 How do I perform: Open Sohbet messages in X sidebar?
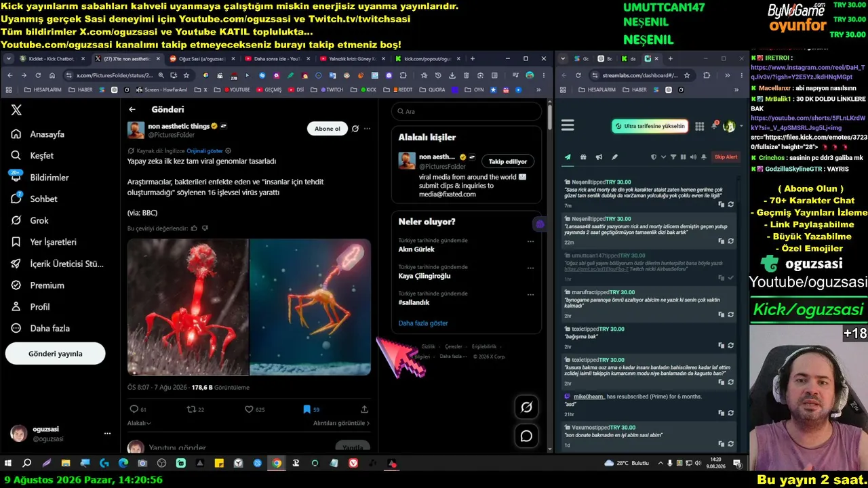tap(35, 199)
